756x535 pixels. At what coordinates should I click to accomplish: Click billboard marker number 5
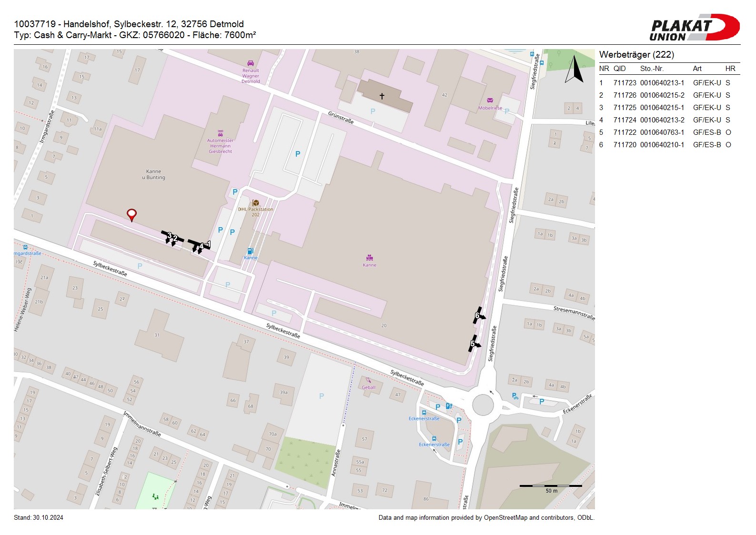point(474,343)
